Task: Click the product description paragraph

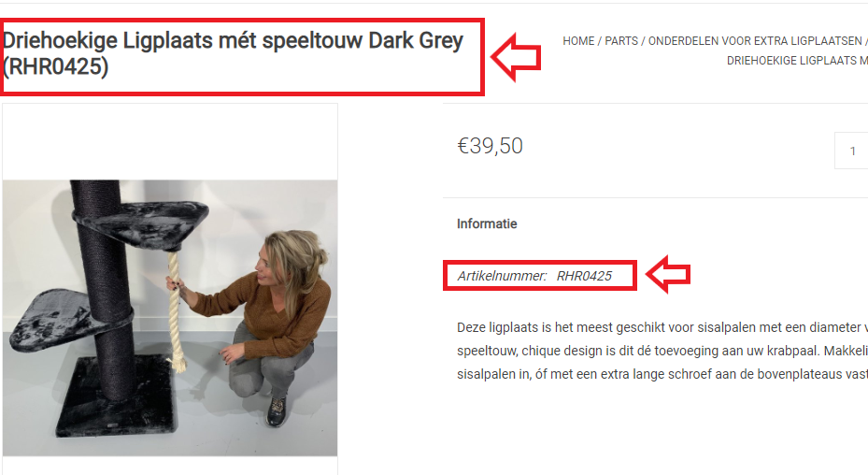Action: [x=662, y=351]
